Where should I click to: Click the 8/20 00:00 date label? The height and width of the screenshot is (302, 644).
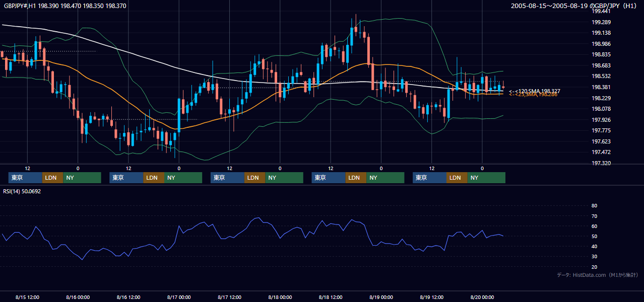pos(482,297)
